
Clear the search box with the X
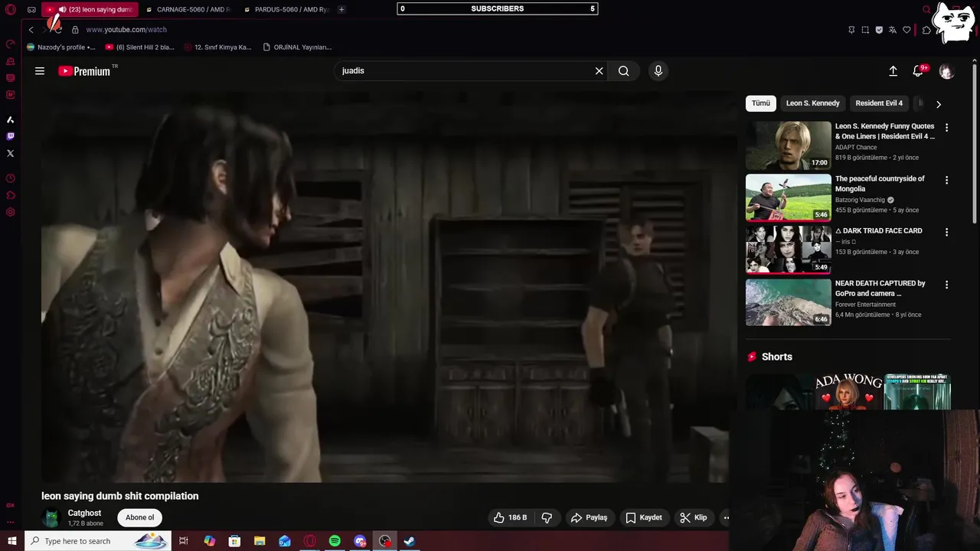599,71
